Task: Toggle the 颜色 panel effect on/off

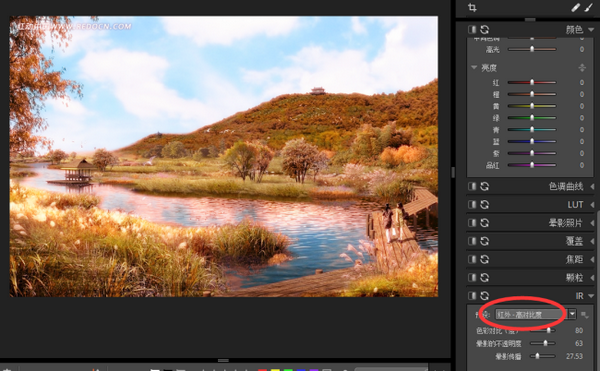Action: point(472,29)
